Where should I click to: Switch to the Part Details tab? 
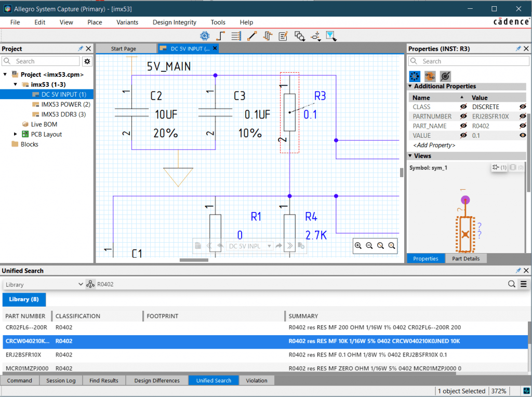pos(466,258)
